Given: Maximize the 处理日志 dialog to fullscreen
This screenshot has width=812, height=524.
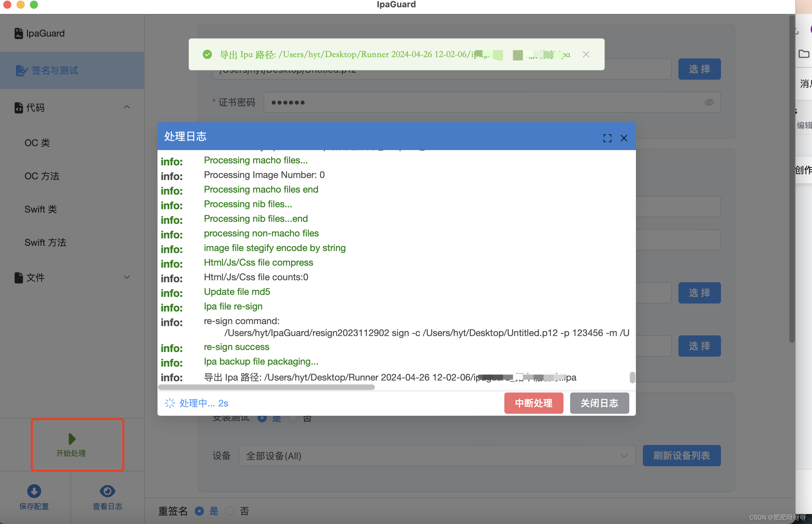Looking at the screenshot, I should coord(607,138).
